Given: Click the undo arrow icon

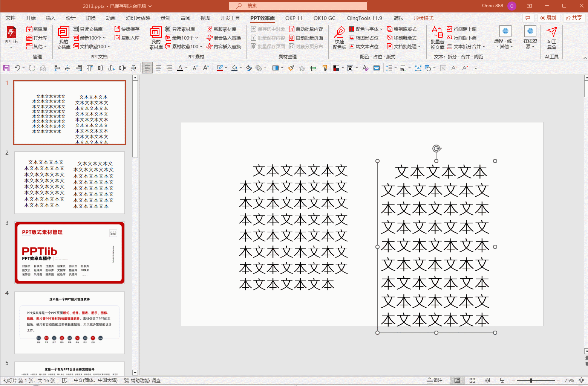Looking at the screenshot, I should [17, 68].
